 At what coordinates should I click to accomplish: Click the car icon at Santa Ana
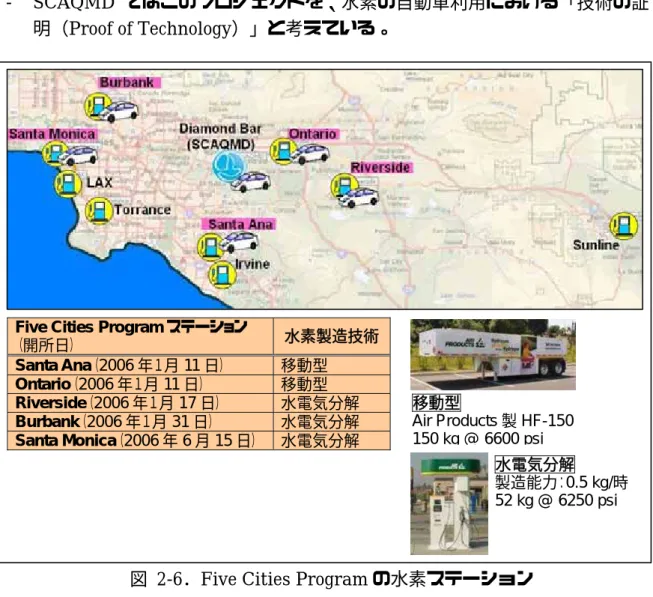(239, 242)
